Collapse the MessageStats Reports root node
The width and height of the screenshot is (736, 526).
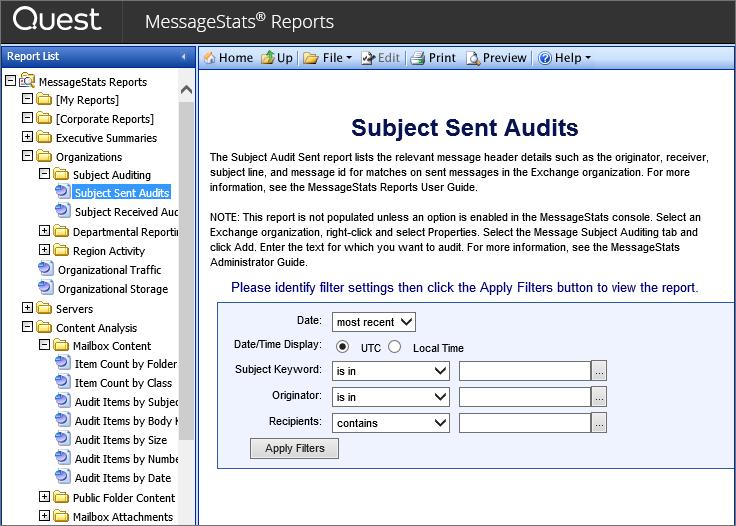(x=10, y=81)
